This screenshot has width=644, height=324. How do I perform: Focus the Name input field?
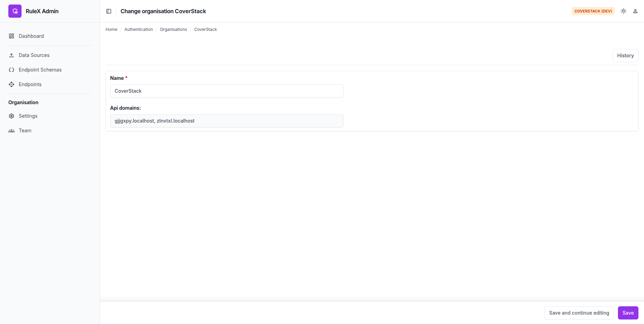[227, 91]
